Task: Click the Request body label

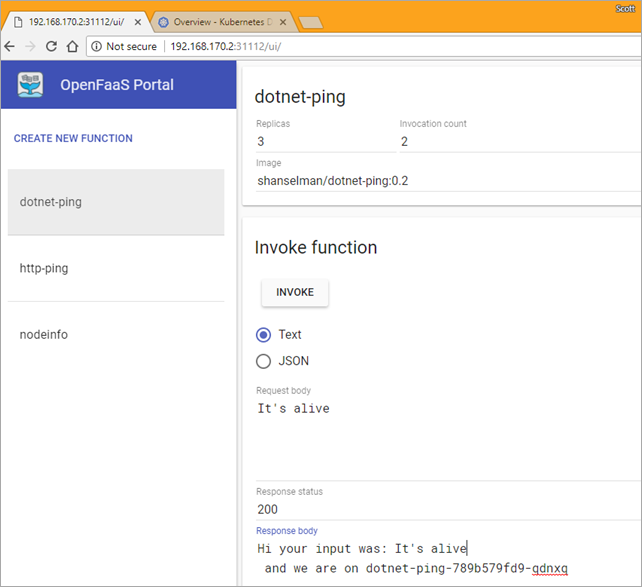Action: coord(283,391)
